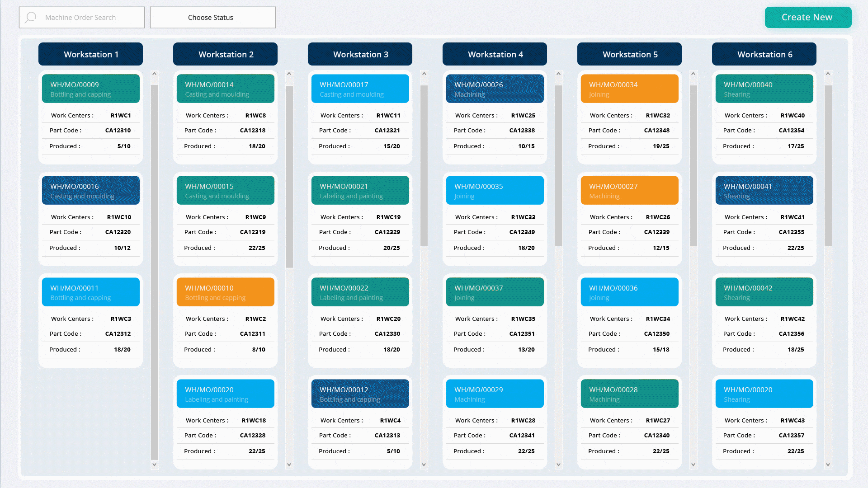Viewport: 868px width, 488px height.
Task: Click work center value R1WC43
Action: (793, 421)
